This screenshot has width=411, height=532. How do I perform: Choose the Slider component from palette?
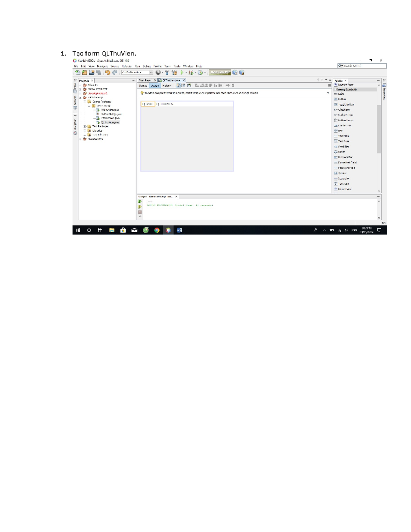click(x=341, y=152)
